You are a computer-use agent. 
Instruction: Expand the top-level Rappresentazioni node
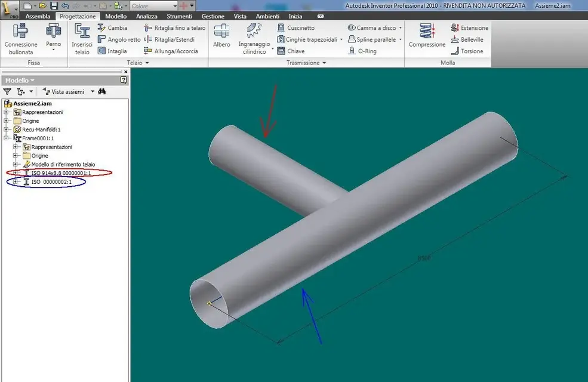tap(6, 112)
